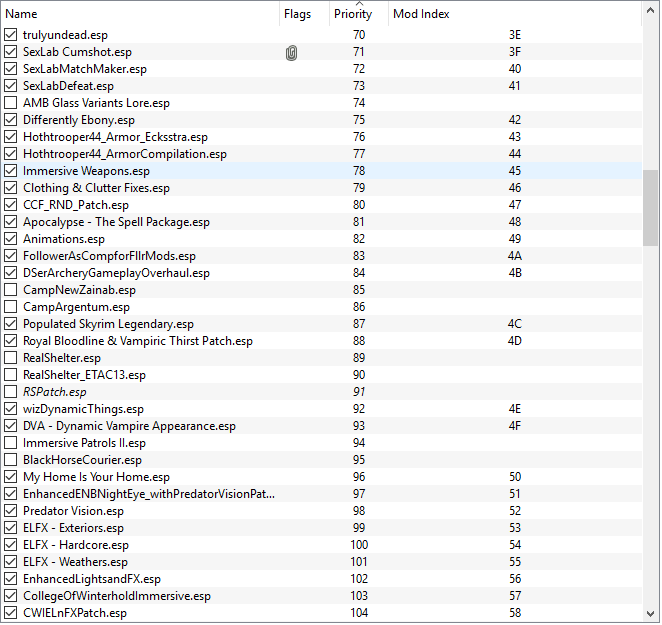Select the SexLabMatchMaker.esp row name

pos(85,69)
